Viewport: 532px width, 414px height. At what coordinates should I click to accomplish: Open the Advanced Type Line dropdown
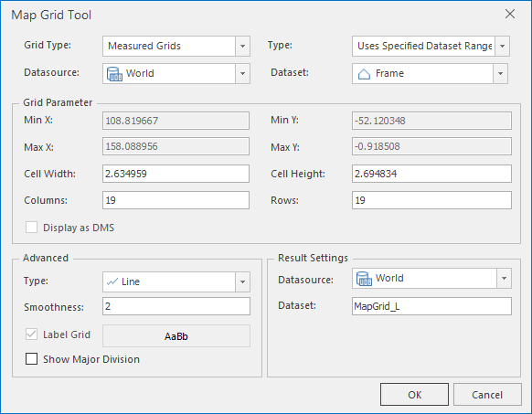242,281
